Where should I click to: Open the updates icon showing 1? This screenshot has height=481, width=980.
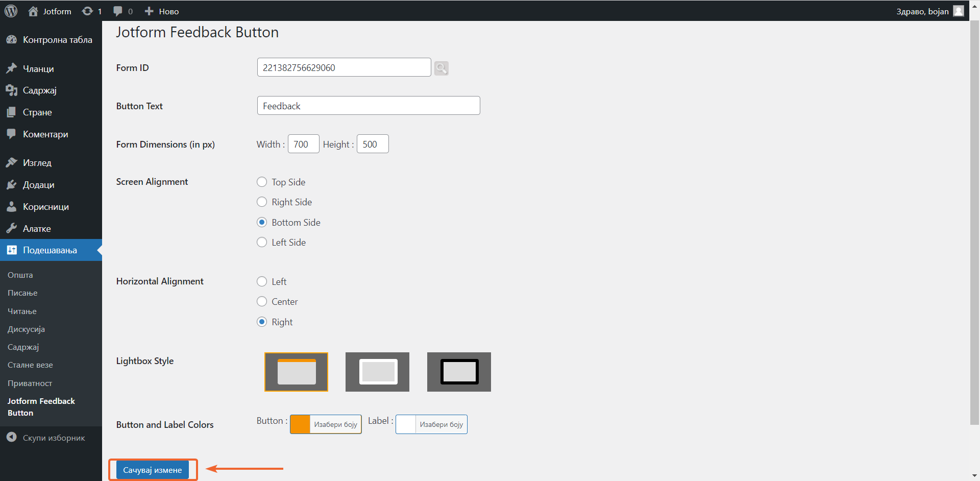pyautogui.click(x=87, y=11)
